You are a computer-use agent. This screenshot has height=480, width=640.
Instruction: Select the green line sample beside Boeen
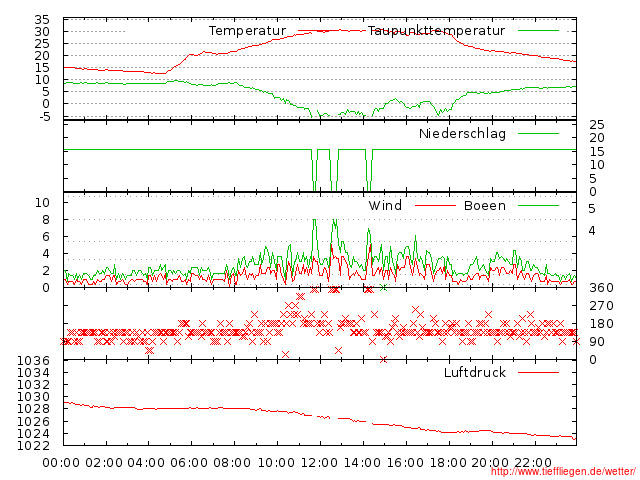pos(539,205)
